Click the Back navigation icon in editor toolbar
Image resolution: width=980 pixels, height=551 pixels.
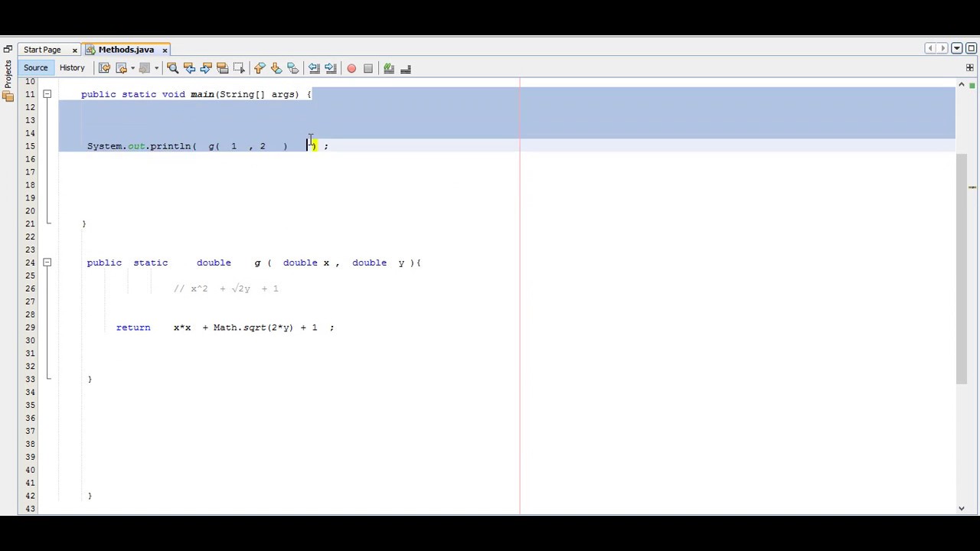(121, 68)
